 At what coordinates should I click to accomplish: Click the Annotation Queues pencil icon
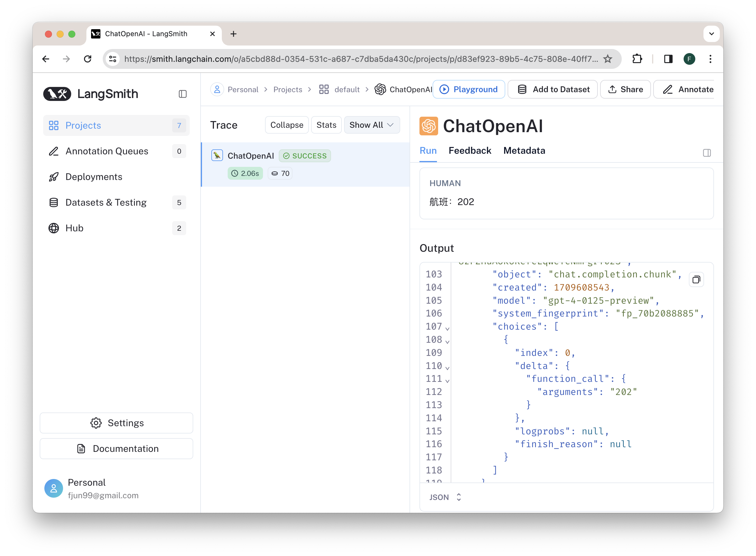click(x=53, y=151)
